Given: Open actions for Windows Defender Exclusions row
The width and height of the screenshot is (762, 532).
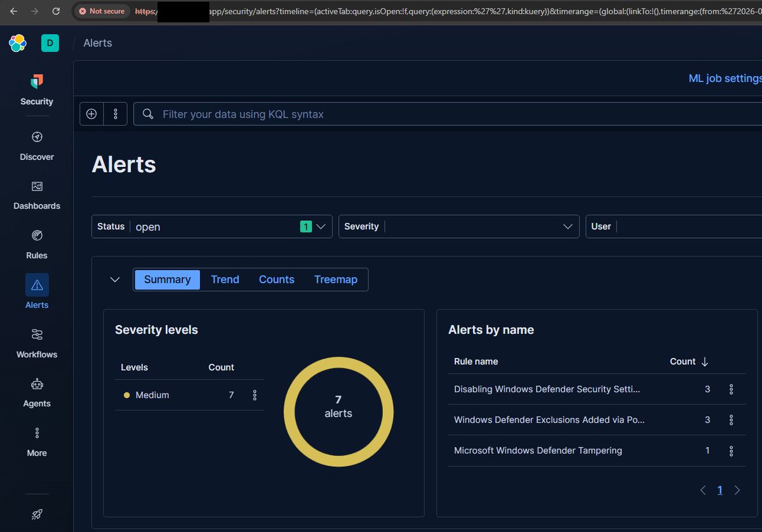Looking at the screenshot, I should tap(731, 420).
